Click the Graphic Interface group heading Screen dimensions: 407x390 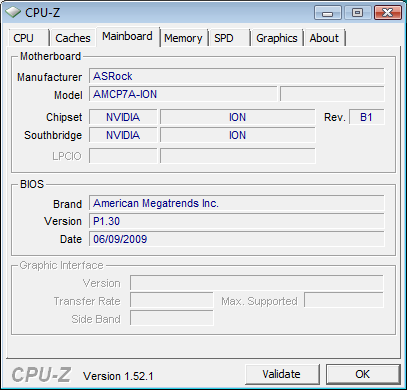(61, 265)
